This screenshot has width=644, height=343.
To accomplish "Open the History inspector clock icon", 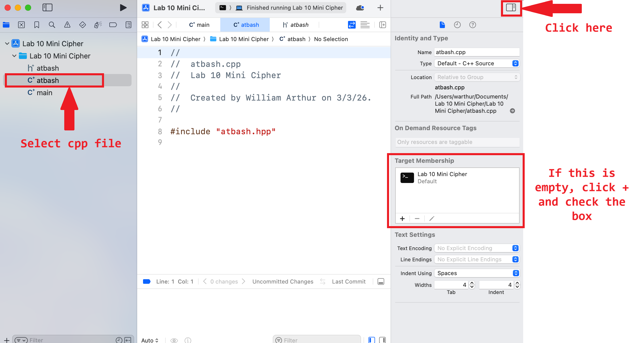I will coord(457,25).
